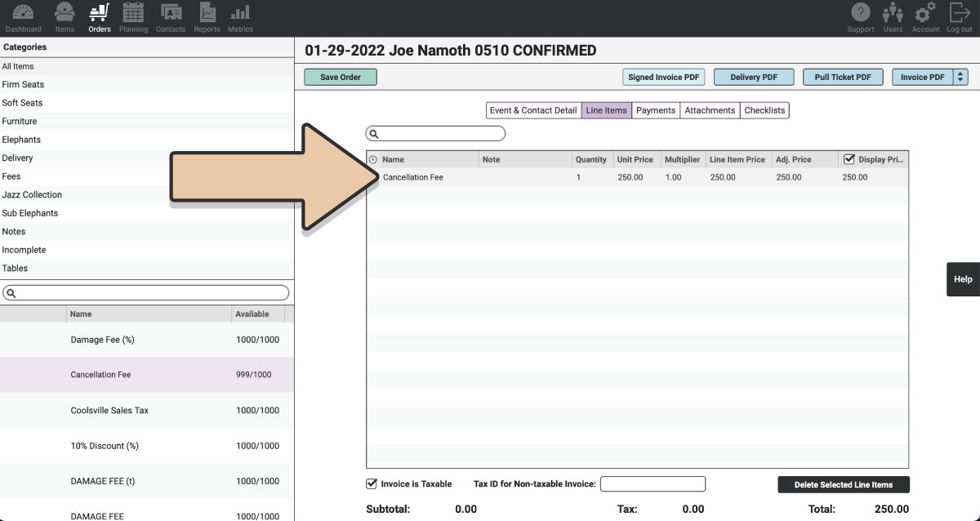
Task: Select the Tables category
Action: (x=147, y=268)
